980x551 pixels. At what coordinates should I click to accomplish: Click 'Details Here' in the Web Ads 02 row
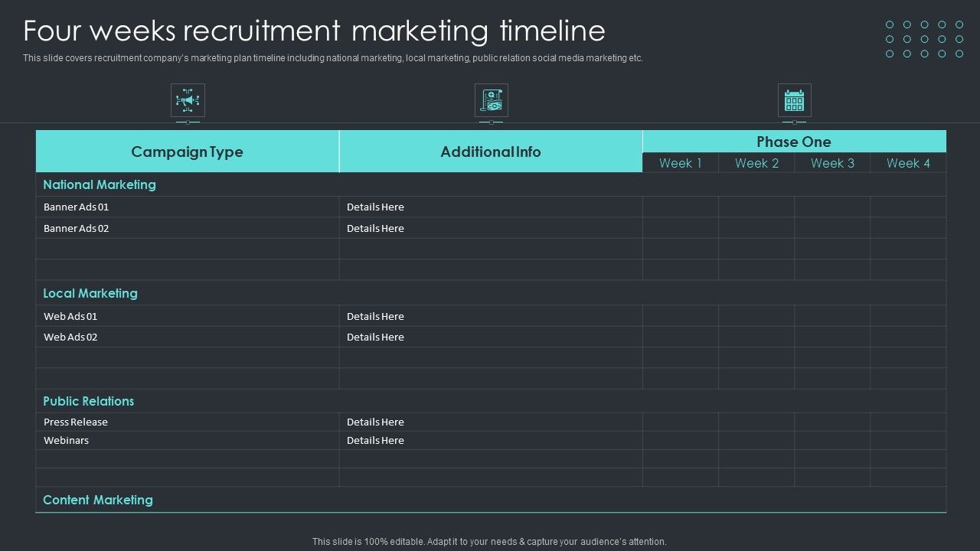tap(375, 337)
